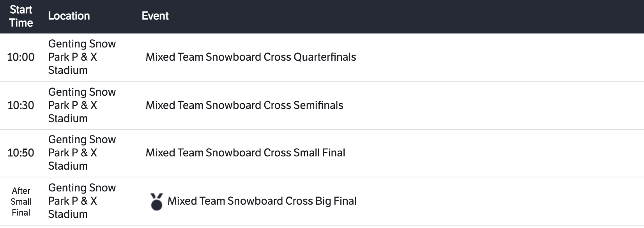Select the 10:00 start time cell
Screen dimensions: 644x228
click(21, 57)
